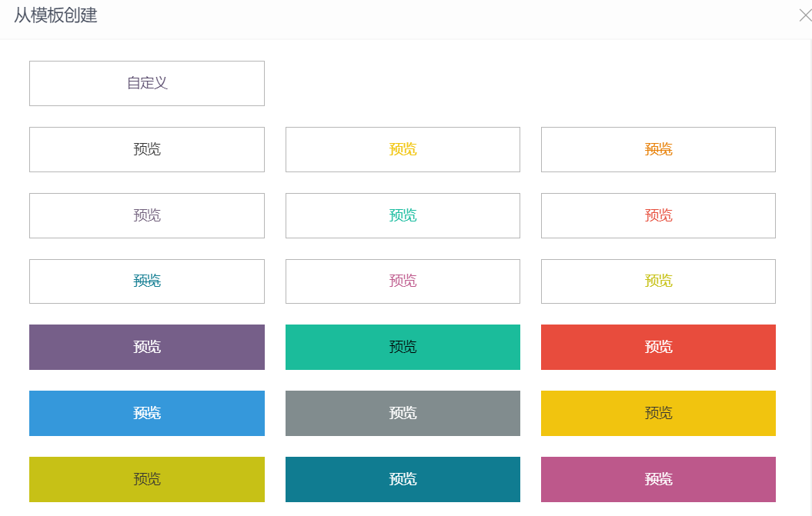Viewport: 812px width, 516px height.
Task: Pick white template with light gray 预览 text
Action: click(x=147, y=215)
